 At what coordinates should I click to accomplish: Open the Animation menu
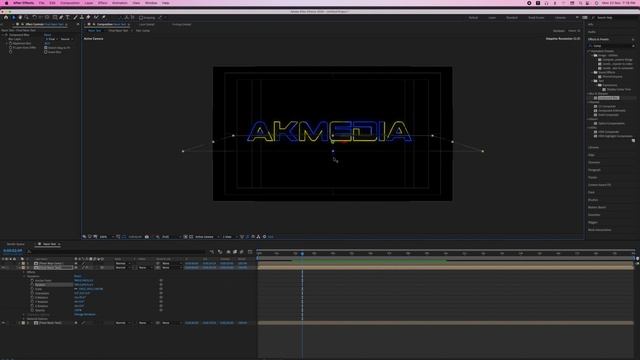tap(120, 3)
